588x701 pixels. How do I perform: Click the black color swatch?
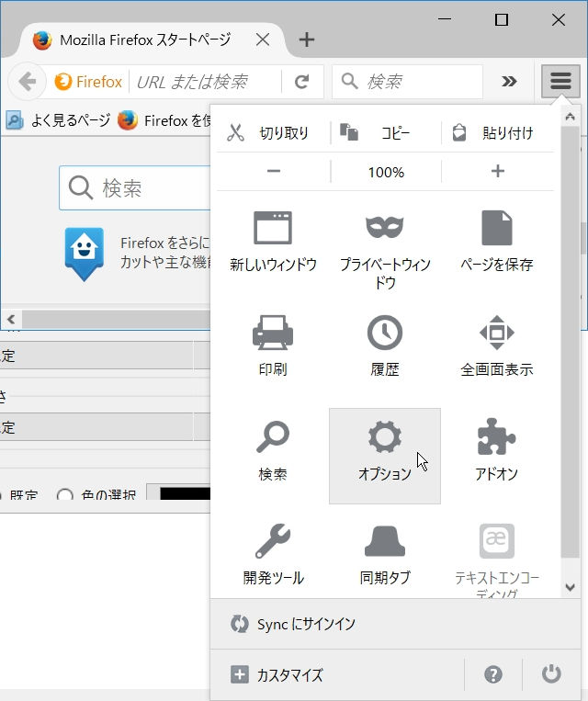185,493
